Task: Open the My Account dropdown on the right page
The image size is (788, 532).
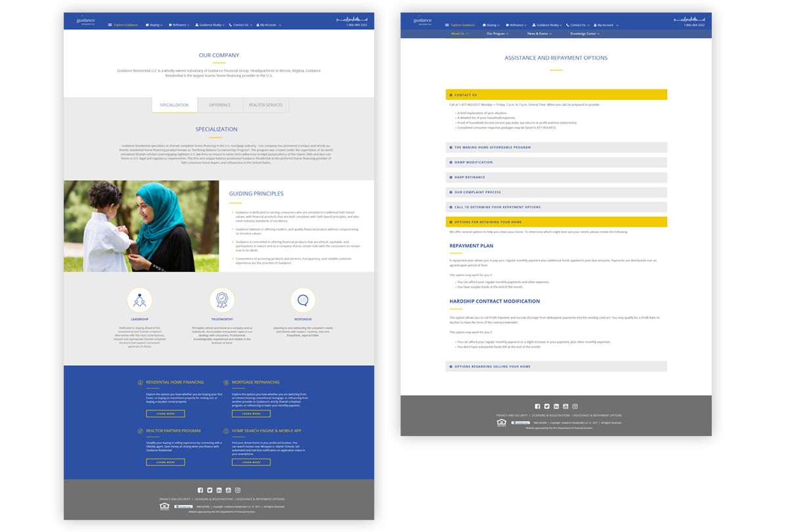Action: 606,25
